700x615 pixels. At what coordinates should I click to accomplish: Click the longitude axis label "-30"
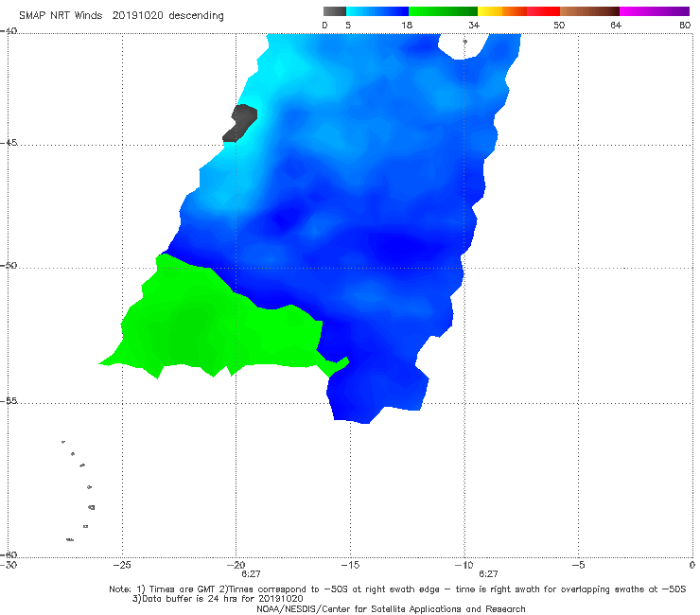click(x=9, y=565)
